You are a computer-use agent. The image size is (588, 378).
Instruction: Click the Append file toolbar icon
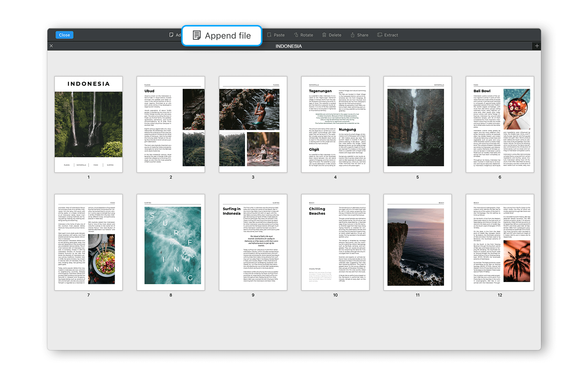[197, 35]
